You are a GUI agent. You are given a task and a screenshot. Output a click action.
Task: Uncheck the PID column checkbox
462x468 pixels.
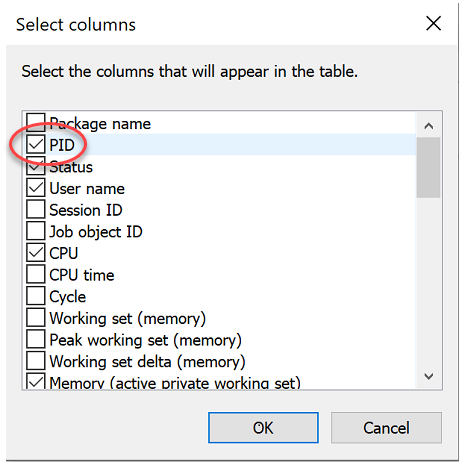[x=36, y=144]
